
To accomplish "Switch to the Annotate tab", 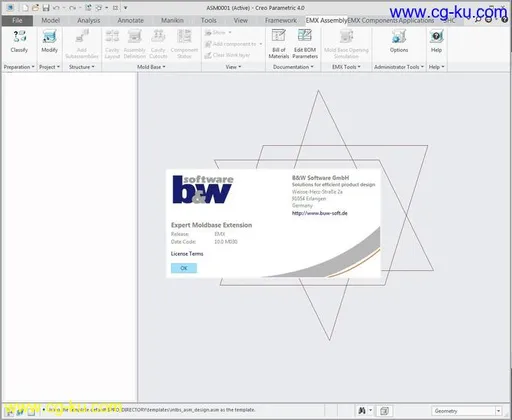I will pyautogui.click(x=130, y=20).
